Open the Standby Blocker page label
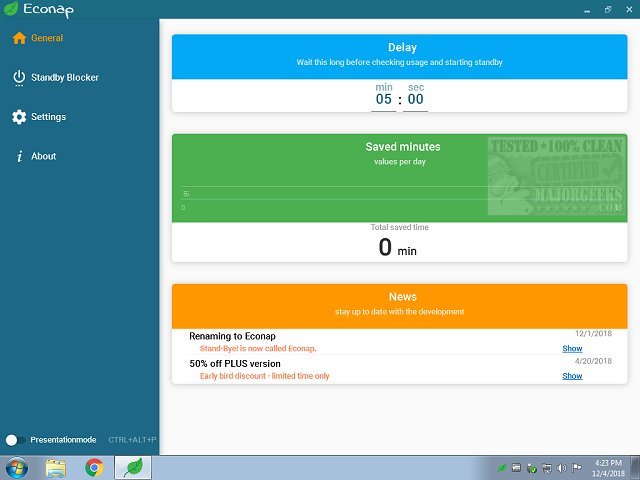The image size is (640, 480). (65, 78)
